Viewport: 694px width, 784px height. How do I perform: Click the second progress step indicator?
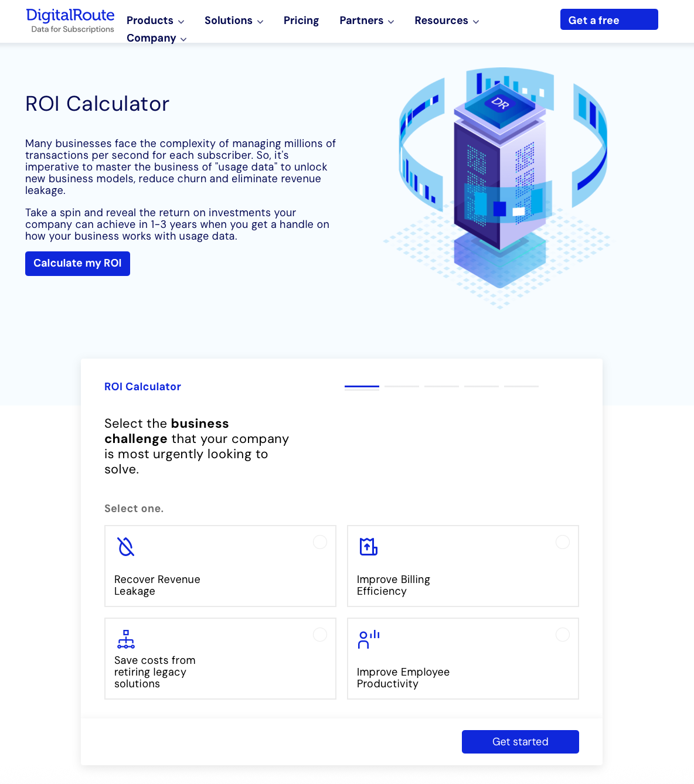coord(402,387)
